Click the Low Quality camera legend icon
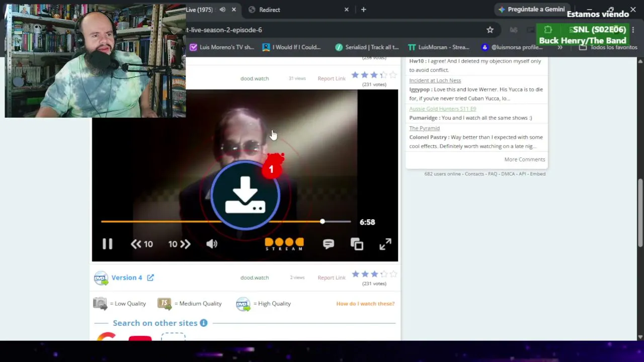The image size is (644, 362). coord(100,304)
